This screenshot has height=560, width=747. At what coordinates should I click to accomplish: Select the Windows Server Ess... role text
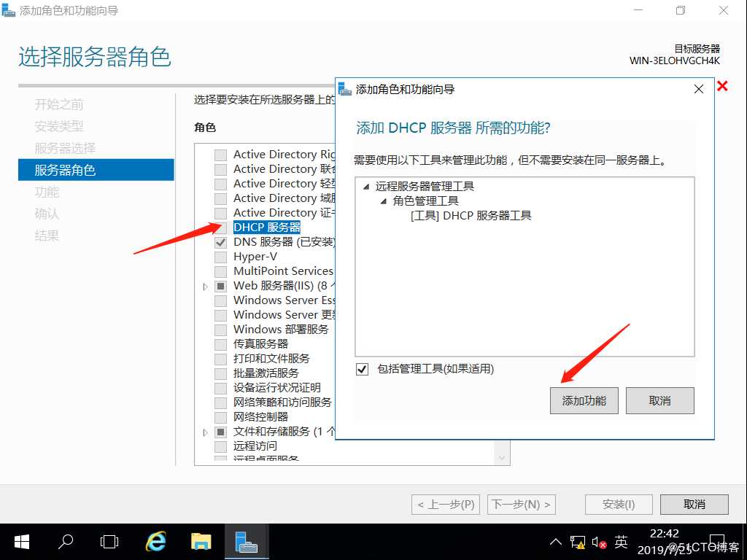284,300
